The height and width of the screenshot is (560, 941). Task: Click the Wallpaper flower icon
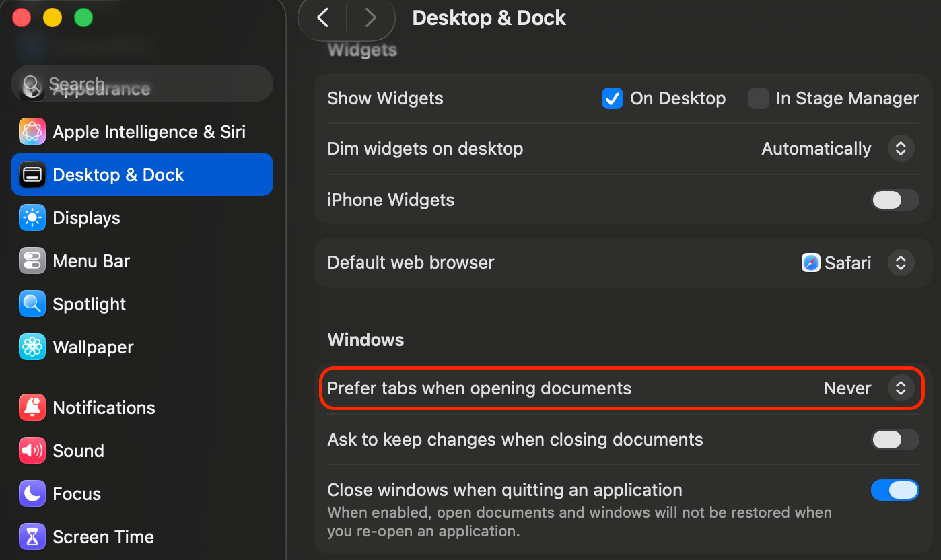pyautogui.click(x=32, y=347)
